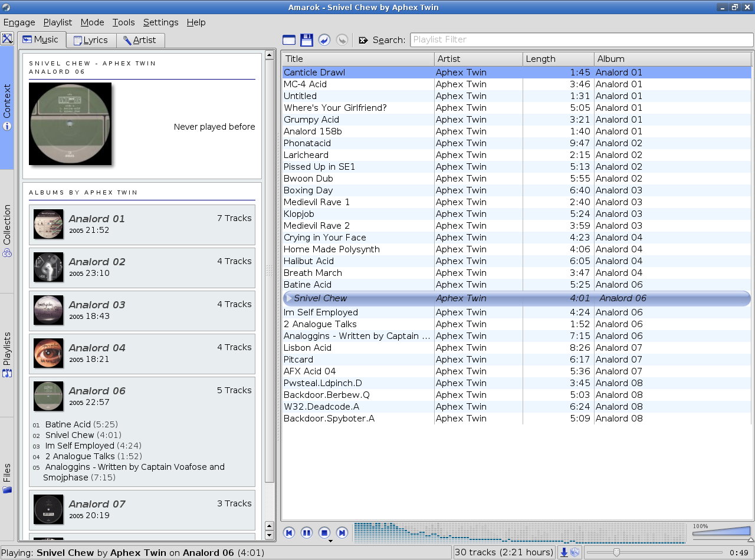Image resolution: width=755 pixels, height=560 pixels.
Task: Save the playlist using the floppy disk icon
Action: (x=307, y=40)
